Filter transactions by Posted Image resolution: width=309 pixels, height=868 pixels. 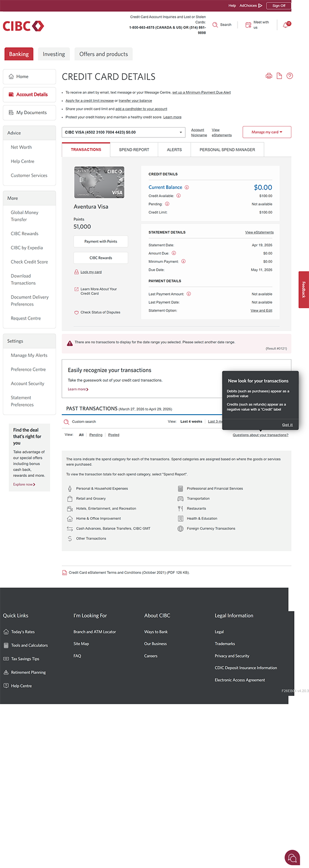coord(113,435)
